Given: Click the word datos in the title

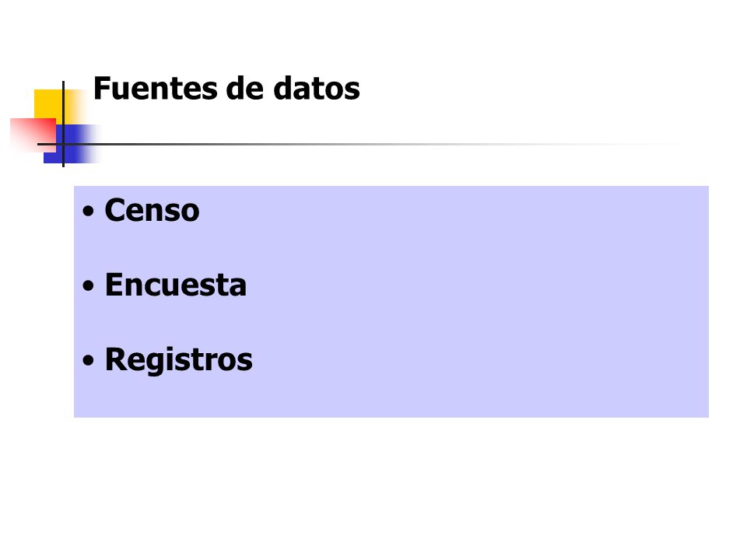Looking at the screenshot, I should [x=317, y=89].
